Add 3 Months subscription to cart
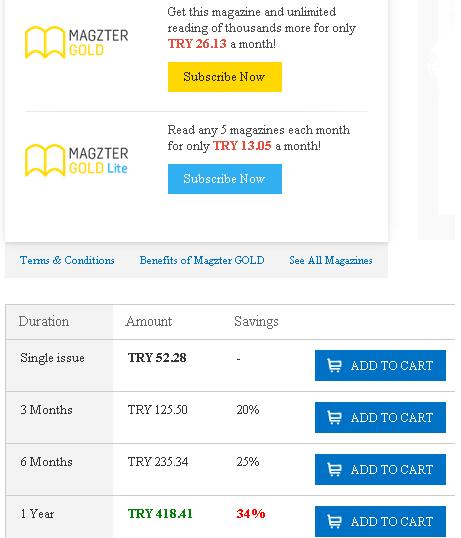461x538 pixels. pyautogui.click(x=380, y=417)
